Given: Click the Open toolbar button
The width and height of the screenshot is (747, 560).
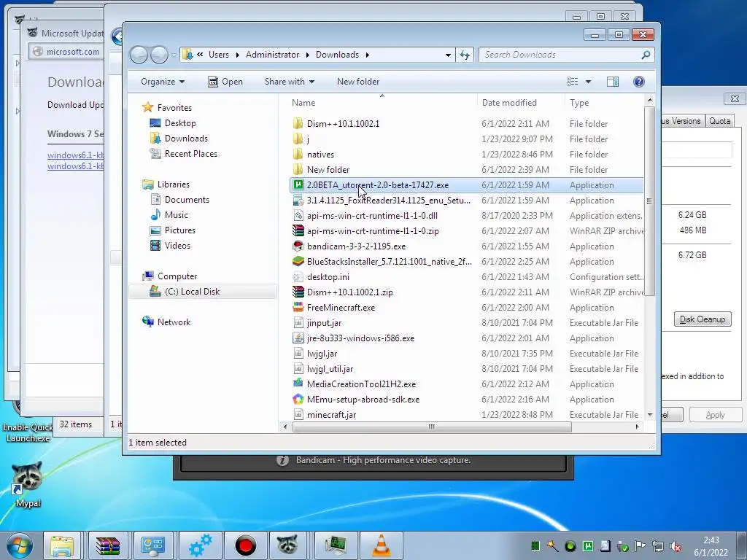Looking at the screenshot, I should point(225,82).
